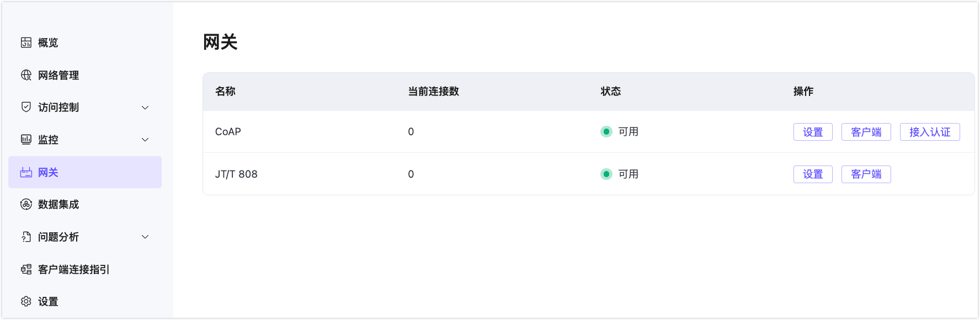
Task: Open 设置 for the JT/T 808 gateway
Action: tap(813, 174)
